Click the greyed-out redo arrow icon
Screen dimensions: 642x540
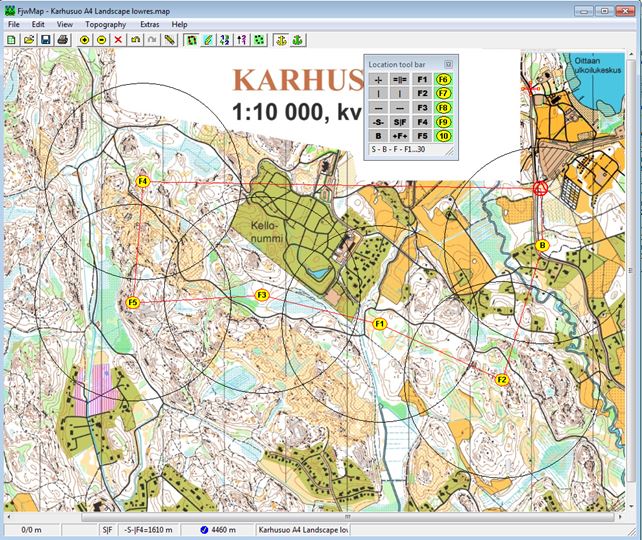click(152, 40)
